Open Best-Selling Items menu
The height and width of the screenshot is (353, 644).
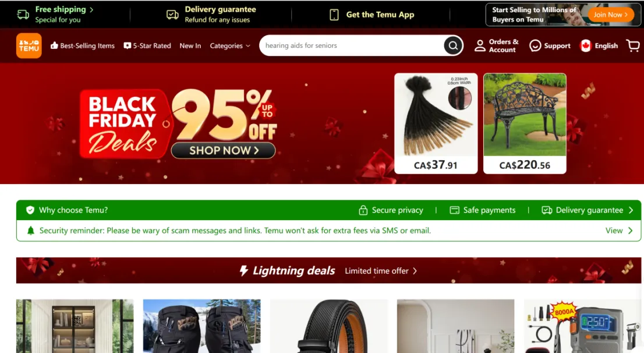point(83,45)
